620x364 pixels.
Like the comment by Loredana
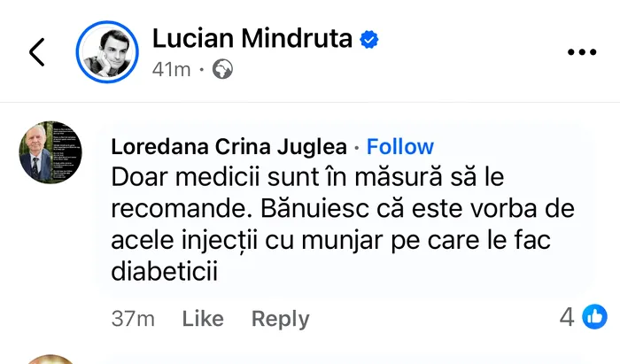click(201, 319)
